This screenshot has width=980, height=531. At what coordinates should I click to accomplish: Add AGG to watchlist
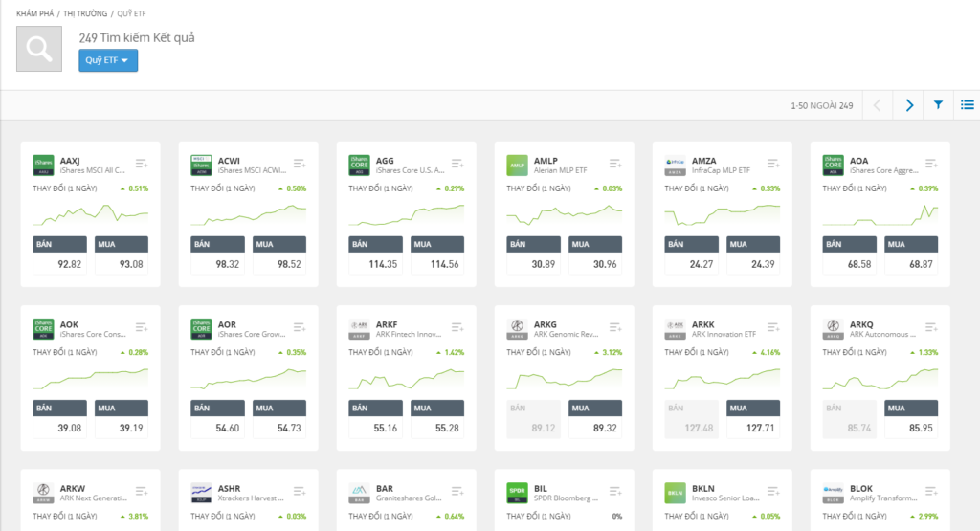[457, 164]
